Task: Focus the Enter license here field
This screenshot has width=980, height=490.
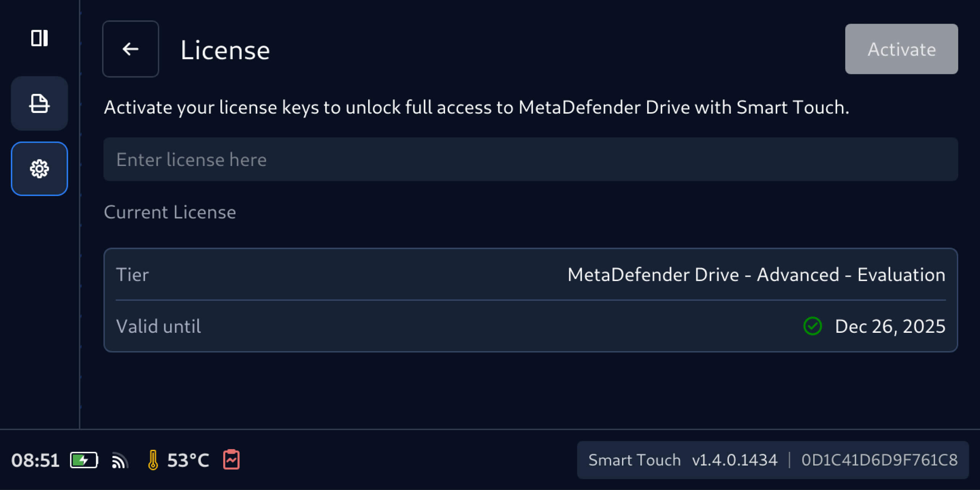Action: tap(530, 159)
